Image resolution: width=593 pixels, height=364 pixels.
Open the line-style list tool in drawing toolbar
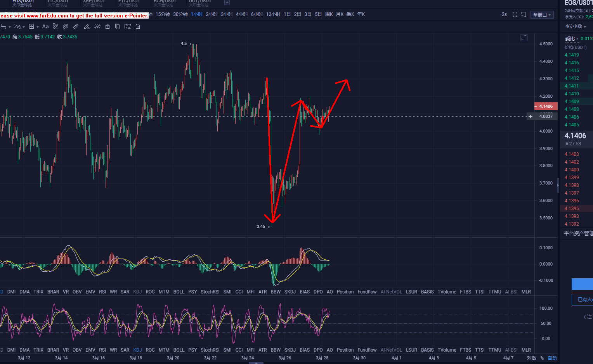[3, 27]
